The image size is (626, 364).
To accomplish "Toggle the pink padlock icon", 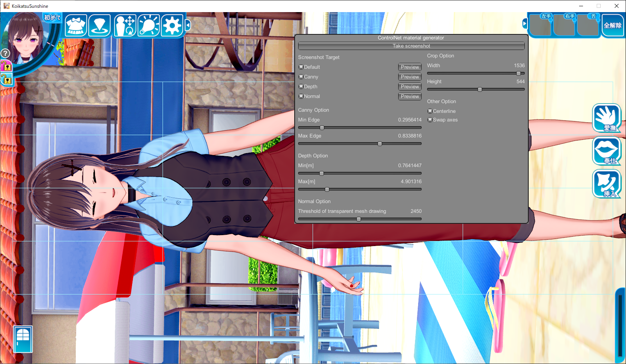I will point(6,66).
